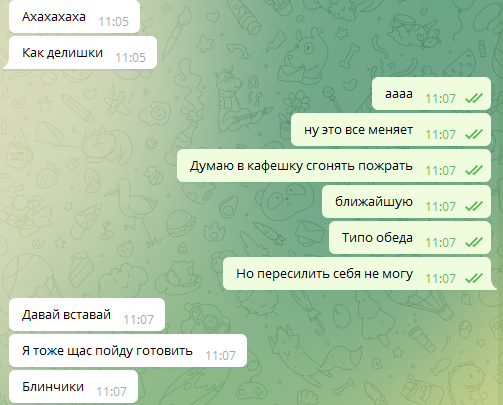Click read-receipt checkmarks on 'ну это все меняет'
Image resolution: width=503 pixels, height=405 pixels.
click(x=474, y=134)
